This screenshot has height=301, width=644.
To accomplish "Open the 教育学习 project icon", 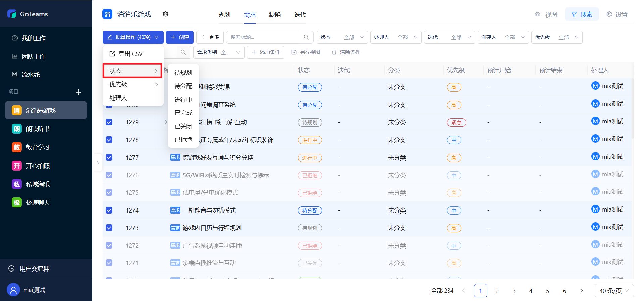I will tap(17, 147).
